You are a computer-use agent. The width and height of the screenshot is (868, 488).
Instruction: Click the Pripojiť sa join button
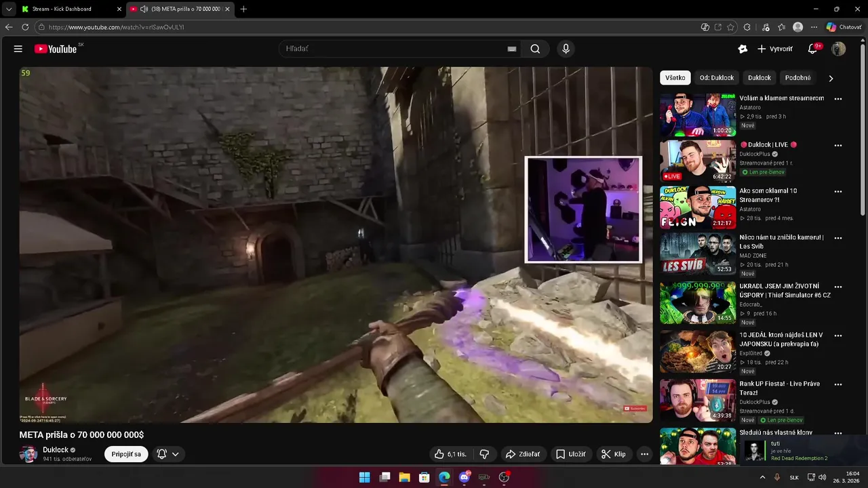pos(126,454)
